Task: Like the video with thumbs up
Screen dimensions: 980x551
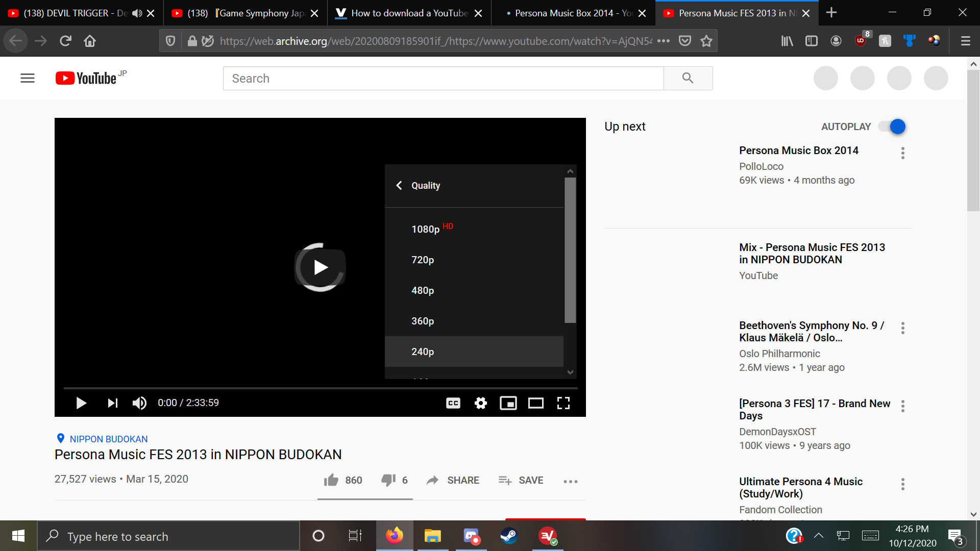Action: (331, 480)
